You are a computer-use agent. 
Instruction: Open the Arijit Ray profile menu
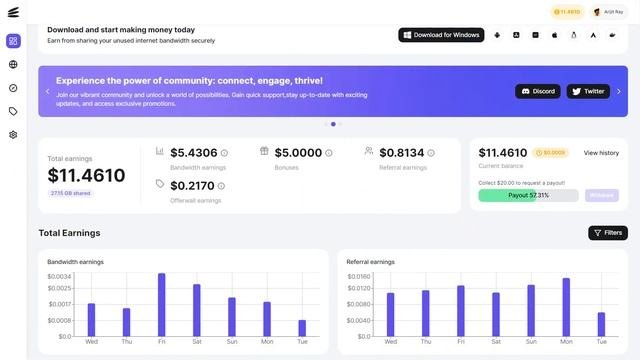pos(608,12)
